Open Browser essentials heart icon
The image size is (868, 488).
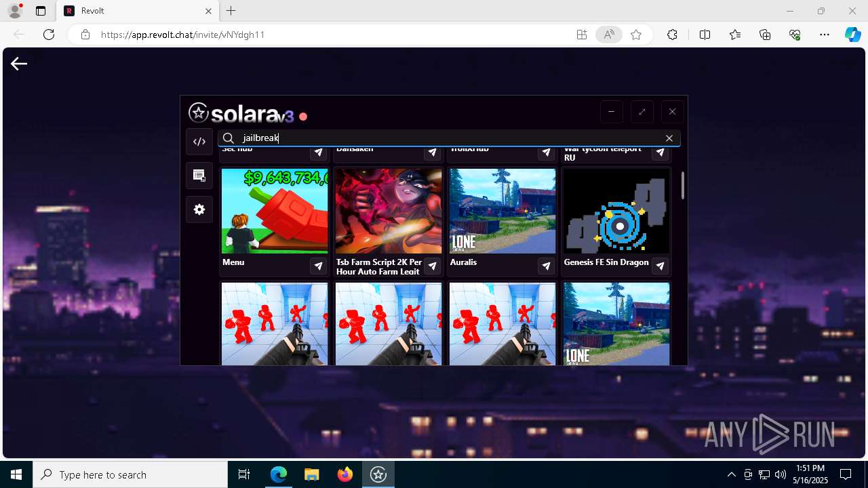coord(795,35)
